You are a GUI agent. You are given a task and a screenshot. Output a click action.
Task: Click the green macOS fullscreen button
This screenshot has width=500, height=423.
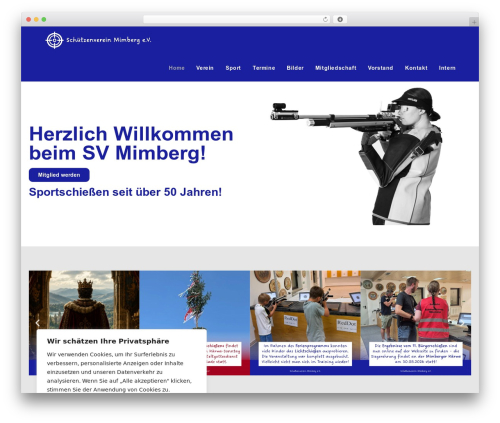44,20
